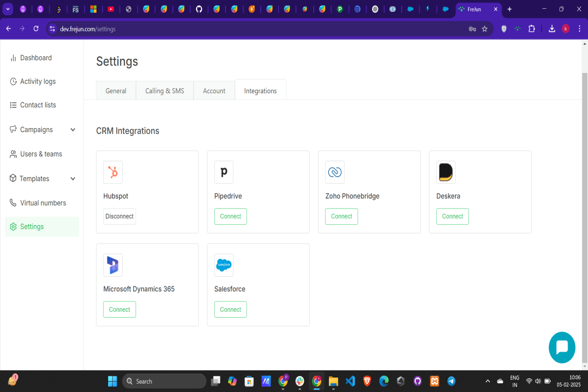Open Telegram from the taskbar
Viewport: 588px width, 392px height.
(452, 381)
